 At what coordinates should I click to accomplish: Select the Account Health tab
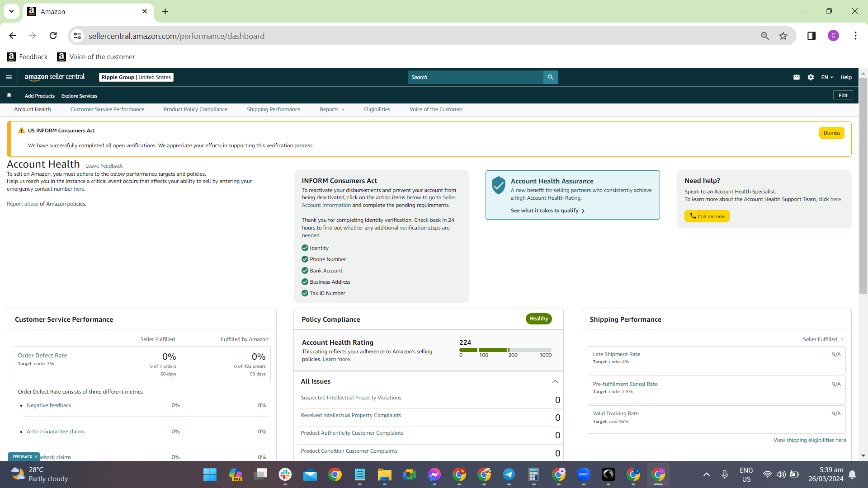33,109
